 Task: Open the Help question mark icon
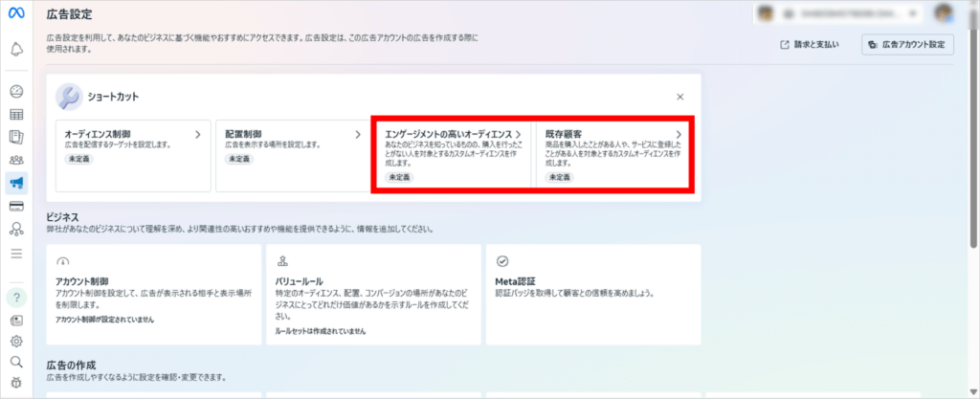point(17,298)
